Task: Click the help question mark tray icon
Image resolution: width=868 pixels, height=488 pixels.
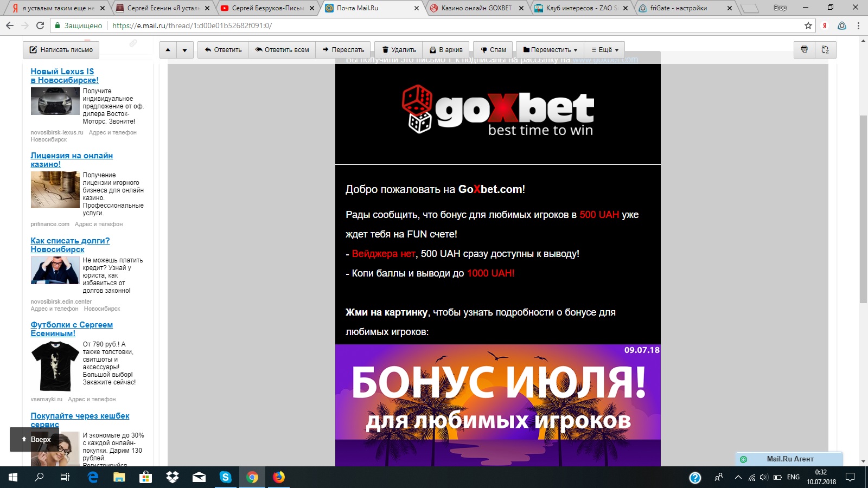Action: coord(695,477)
